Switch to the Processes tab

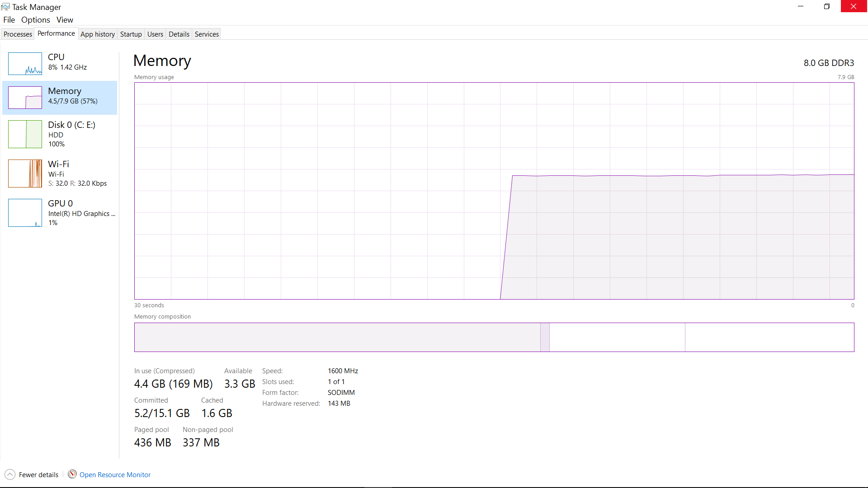pyautogui.click(x=18, y=34)
